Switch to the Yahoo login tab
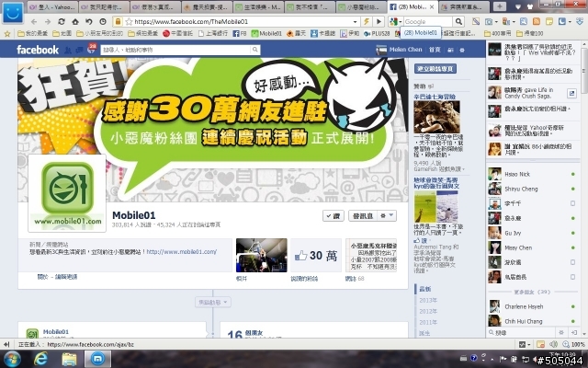This screenshot has height=368, width=588. [x=52, y=6]
